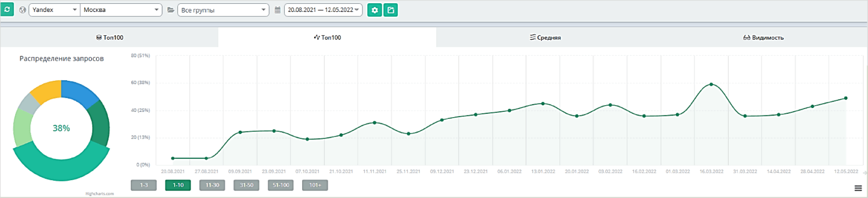
Task: Click the data point at 13.01.2022
Action: pos(543,104)
